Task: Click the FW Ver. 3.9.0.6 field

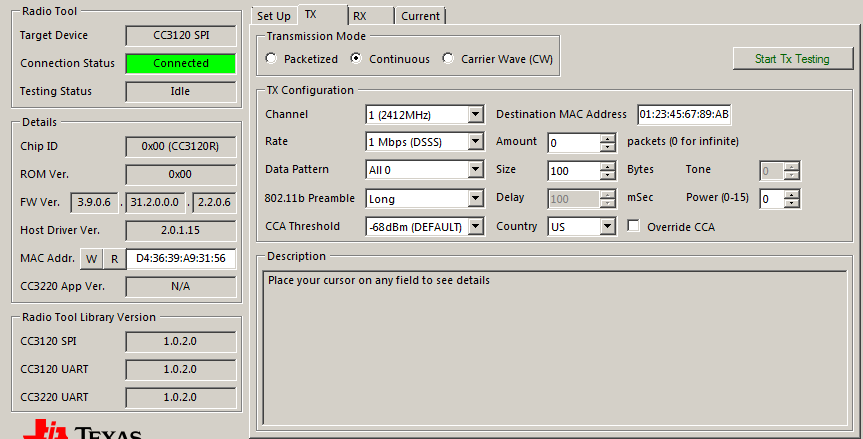Action: [94, 202]
